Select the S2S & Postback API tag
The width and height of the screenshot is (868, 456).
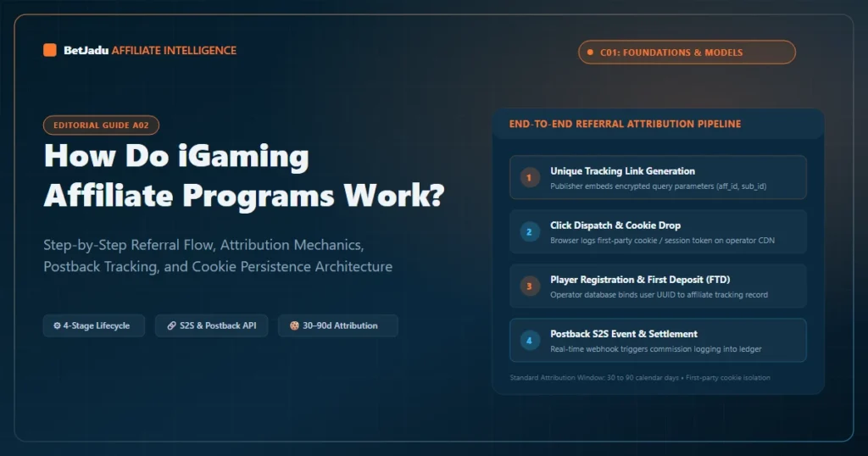pos(211,325)
